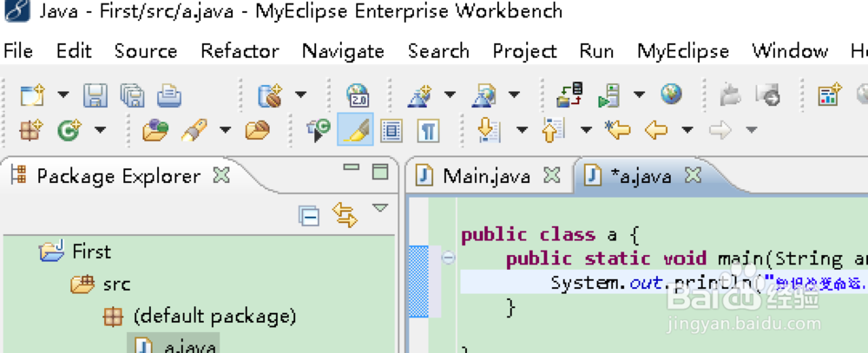
Task: Click the Last Edit Location icon
Action: 617,130
